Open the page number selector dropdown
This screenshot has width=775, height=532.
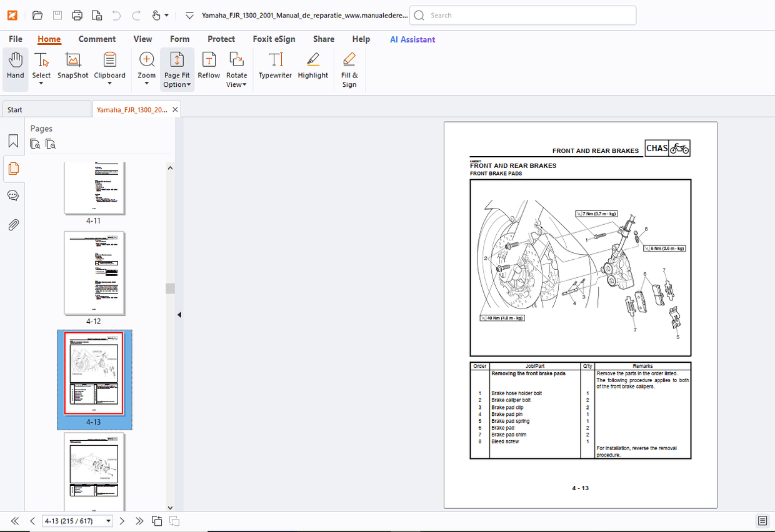tap(109, 521)
